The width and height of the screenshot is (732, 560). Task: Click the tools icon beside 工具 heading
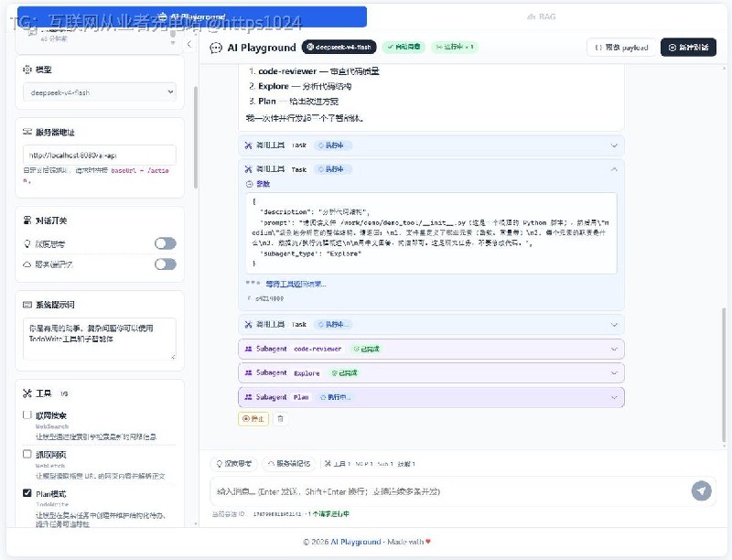(x=27, y=393)
